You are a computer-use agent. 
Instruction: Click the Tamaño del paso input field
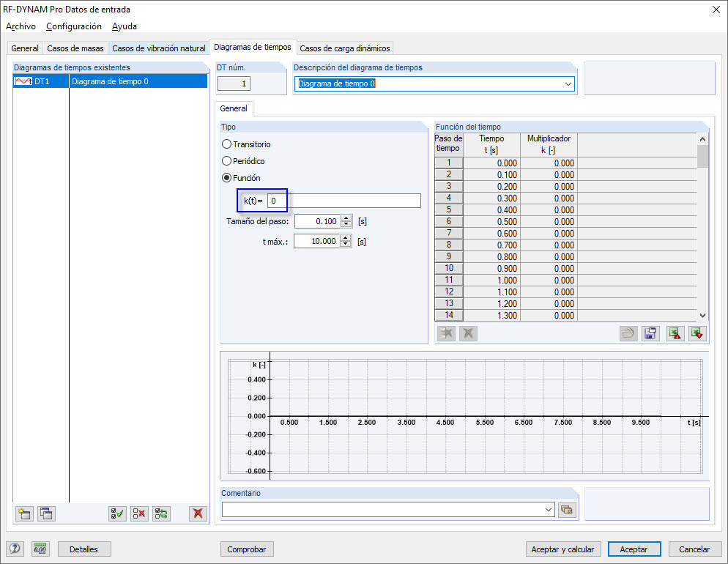point(318,221)
